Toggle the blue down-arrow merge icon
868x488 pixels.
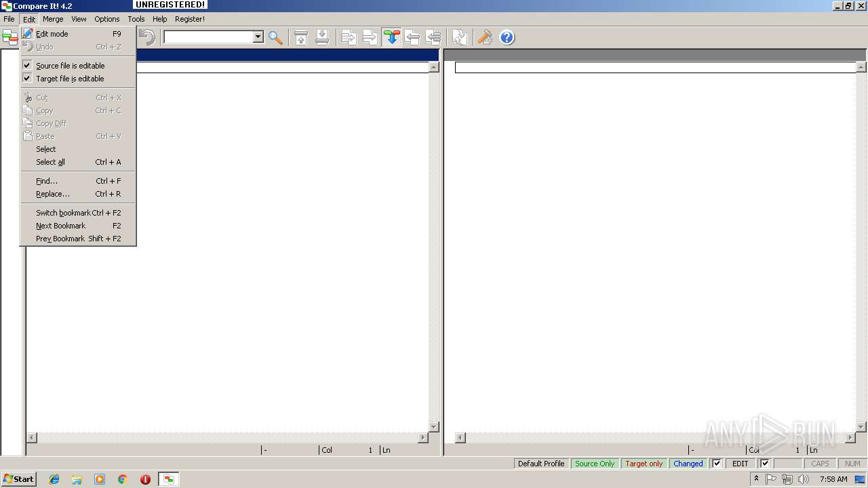point(391,37)
